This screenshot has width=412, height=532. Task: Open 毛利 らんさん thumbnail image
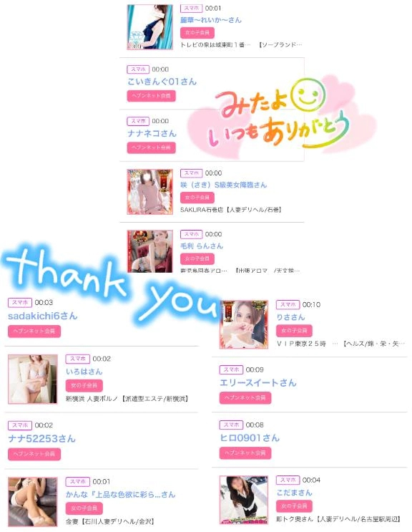[149, 251]
